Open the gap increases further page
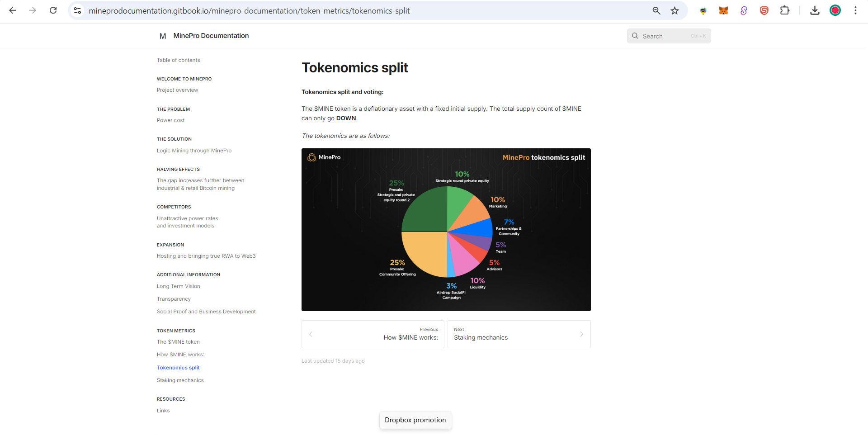 click(200, 184)
